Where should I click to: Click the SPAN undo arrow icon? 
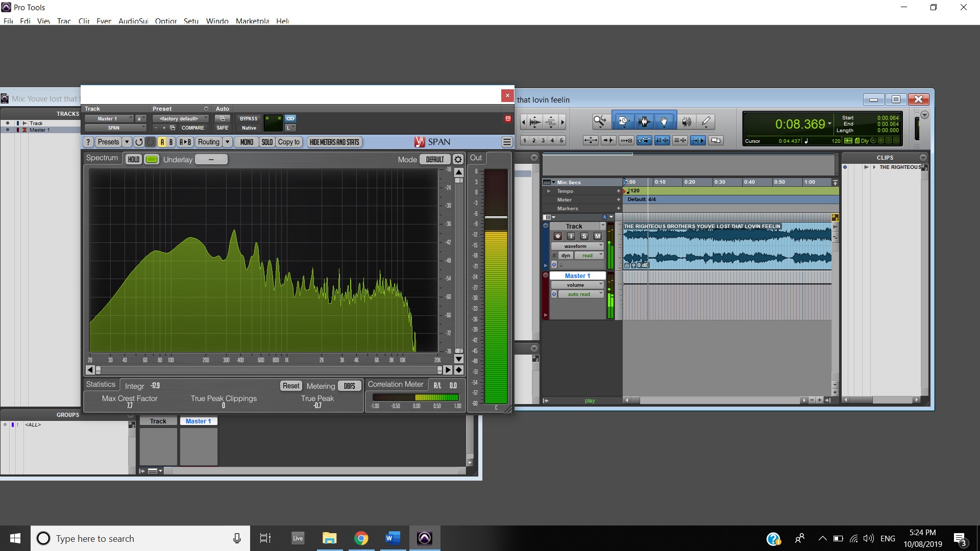[139, 142]
